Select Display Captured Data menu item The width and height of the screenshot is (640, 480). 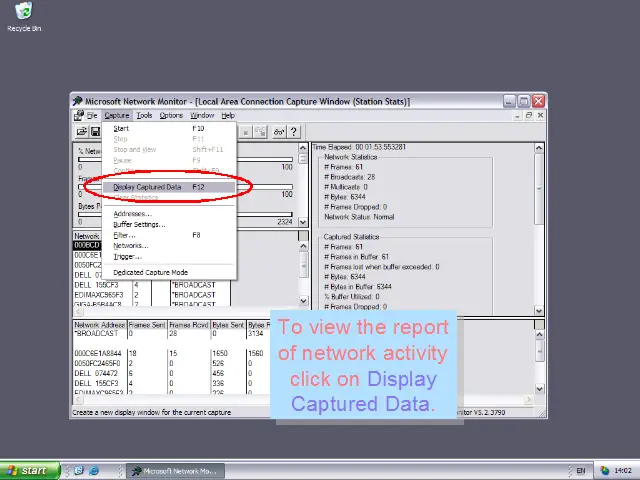click(x=169, y=187)
